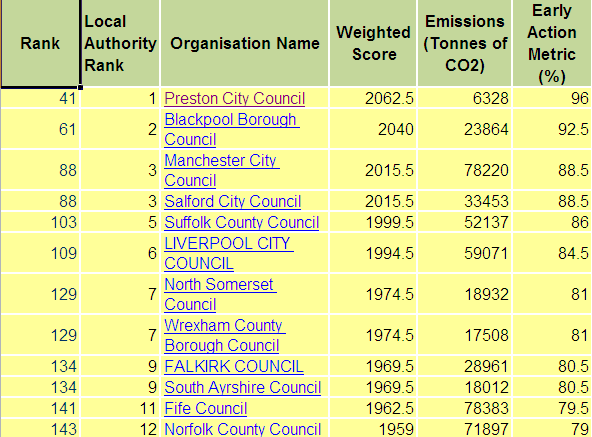Select the rank cell showing 143
Viewport: 592px width, 437px height.
tap(40, 429)
